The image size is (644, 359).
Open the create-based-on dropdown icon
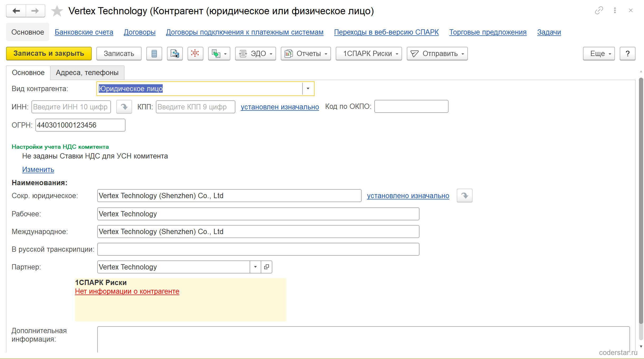coord(219,54)
